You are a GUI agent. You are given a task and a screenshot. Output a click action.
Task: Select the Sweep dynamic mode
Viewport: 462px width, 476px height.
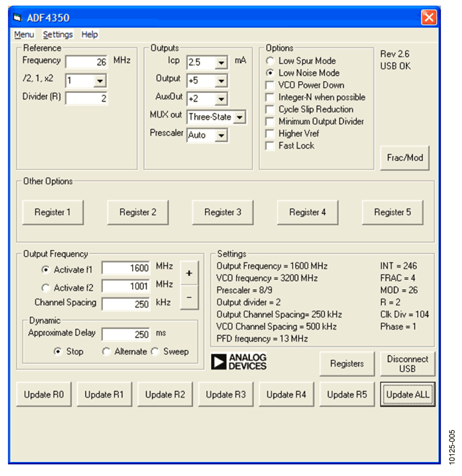tap(155, 352)
